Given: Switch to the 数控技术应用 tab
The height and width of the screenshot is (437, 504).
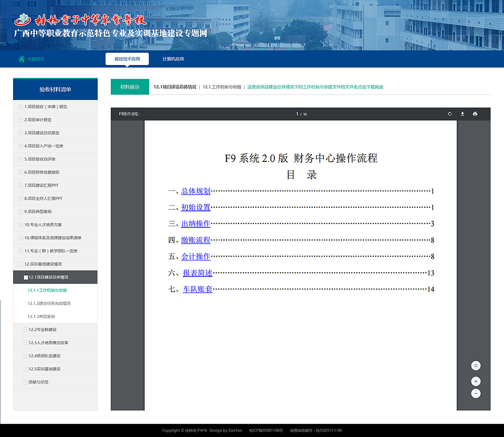Looking at the screenshot, I should (127, 59).
